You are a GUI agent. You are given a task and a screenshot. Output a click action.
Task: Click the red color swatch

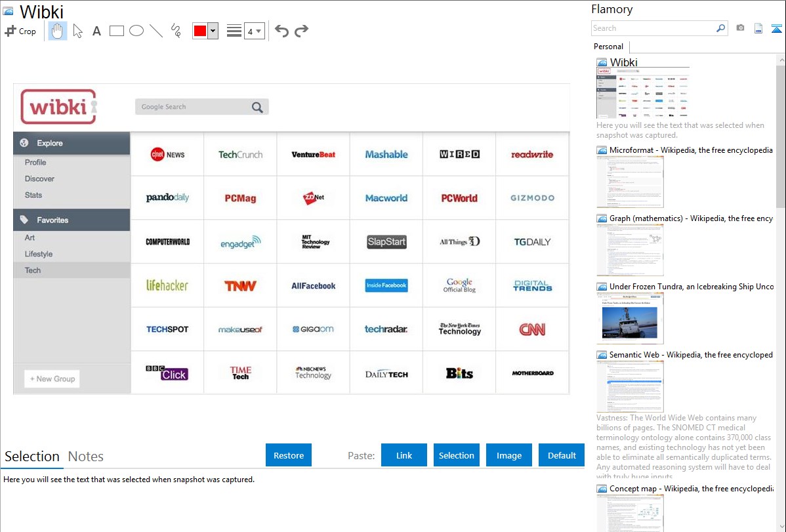[x=200, y=31]
